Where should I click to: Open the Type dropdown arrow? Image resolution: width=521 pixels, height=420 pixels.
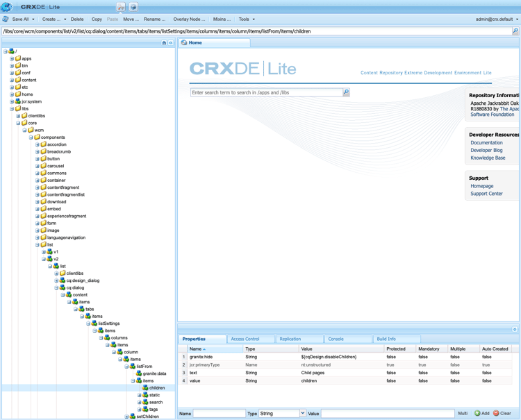point(302,413)
